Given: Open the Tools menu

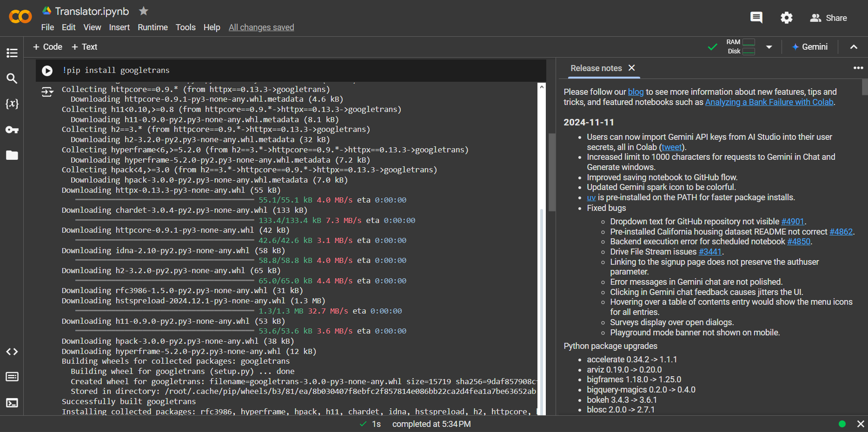Looking at the screenshot, I should click(186, 27).
